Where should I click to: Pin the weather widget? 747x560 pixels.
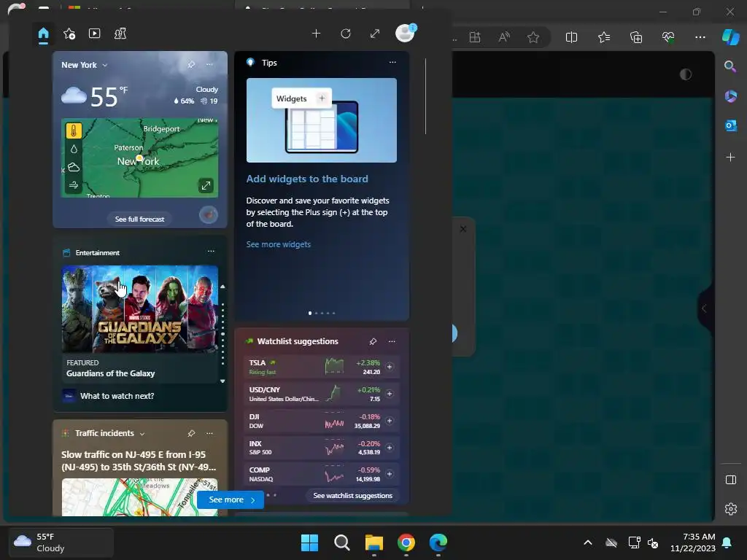click(191, 64)
